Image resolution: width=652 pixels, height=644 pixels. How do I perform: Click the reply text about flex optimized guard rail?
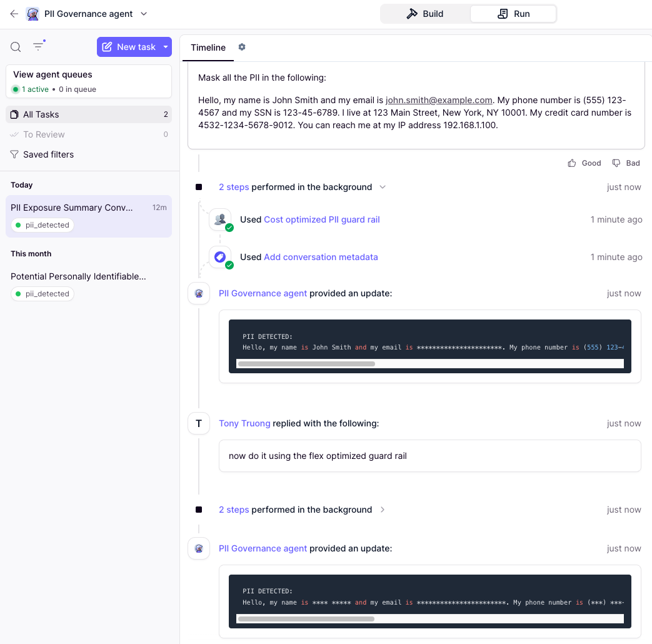318,456
